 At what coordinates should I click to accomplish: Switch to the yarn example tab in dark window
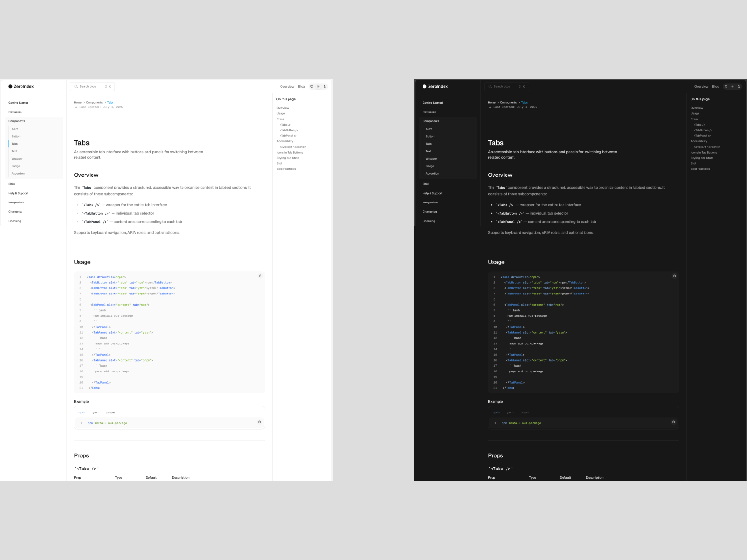pos(510,412)
